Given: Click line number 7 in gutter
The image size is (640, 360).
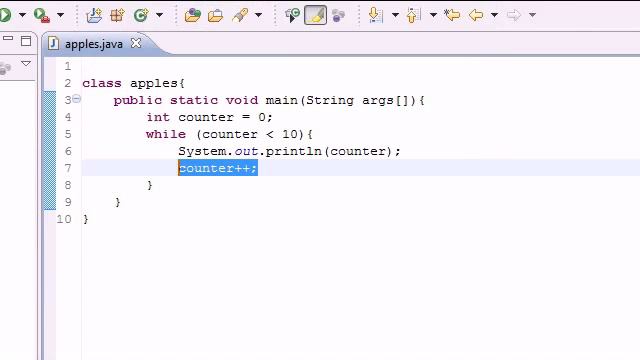Looking at the screenshot, I should [68, 168].
